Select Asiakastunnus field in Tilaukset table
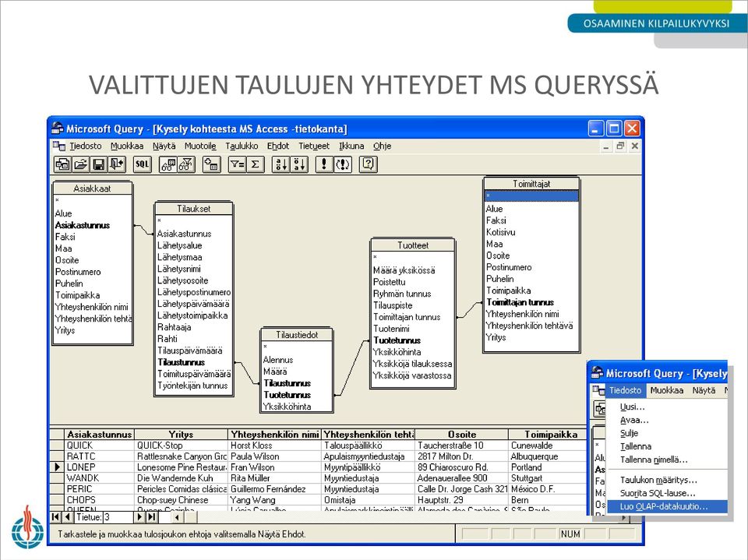The height and width of the screenshot is (560, 748). pos(184,234)
